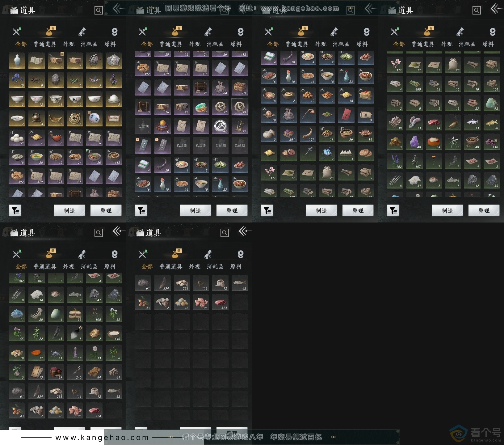Click 制造 button in the top-right panel

(447, 210)
